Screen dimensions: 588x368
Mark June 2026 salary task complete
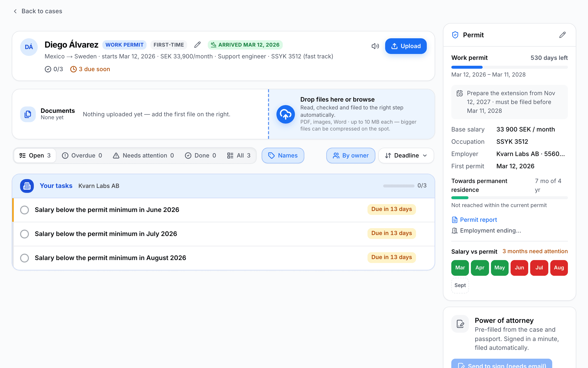[24, 210]
